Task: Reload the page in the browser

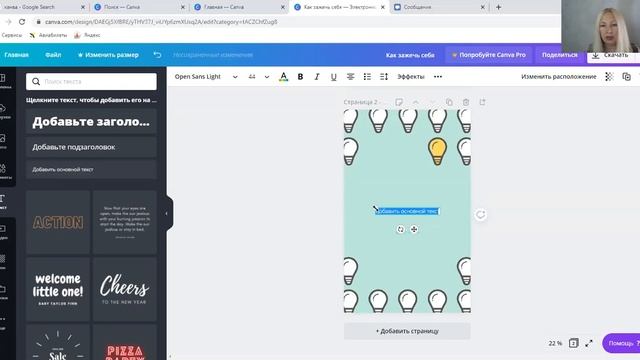Action: pos(22,22)
